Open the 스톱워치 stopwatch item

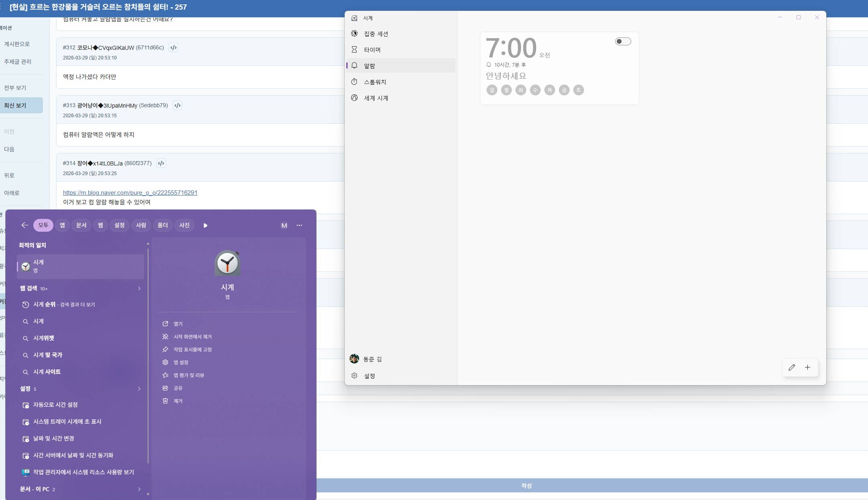click(375, 82)
